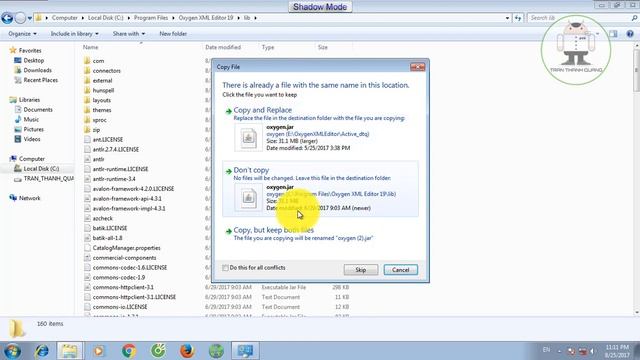
Task: Open the Include in library dropdown
Action: coord(74,34)
